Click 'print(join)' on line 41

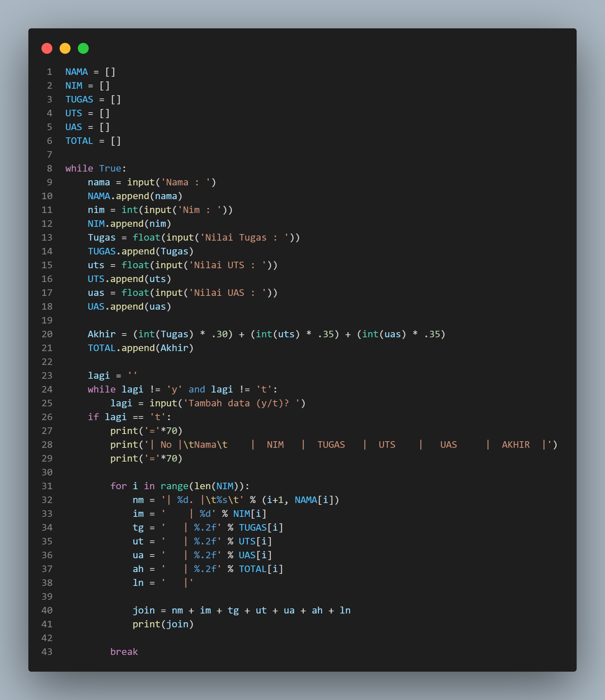click(x=163, y=624)
